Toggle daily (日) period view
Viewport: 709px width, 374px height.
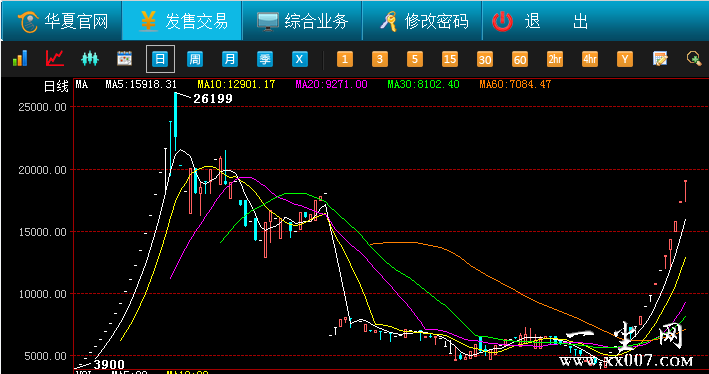[x=160, y=59]
